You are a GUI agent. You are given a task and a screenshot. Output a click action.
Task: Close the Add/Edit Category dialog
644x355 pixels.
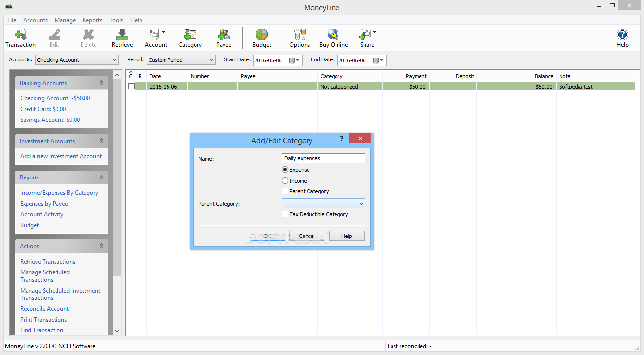(x=360, y=139)
